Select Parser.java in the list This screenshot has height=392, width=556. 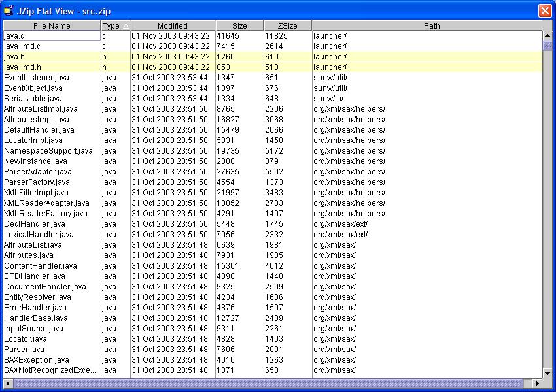24,349
